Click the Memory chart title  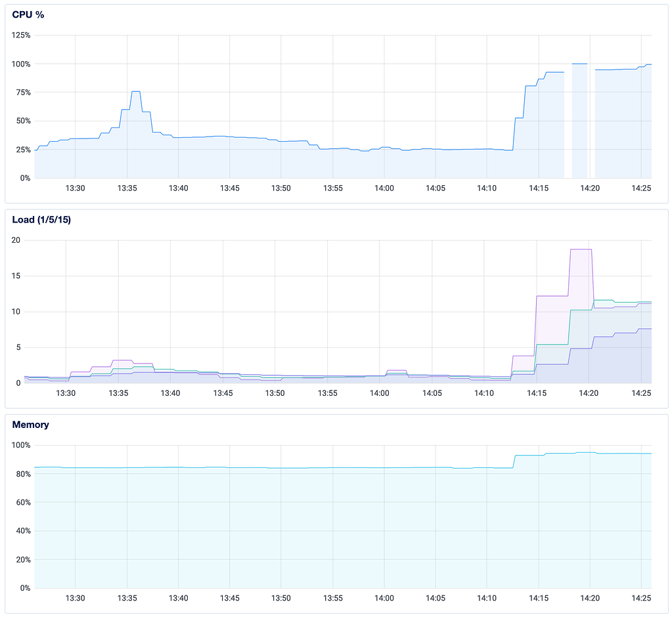click(x=30, y=425)
